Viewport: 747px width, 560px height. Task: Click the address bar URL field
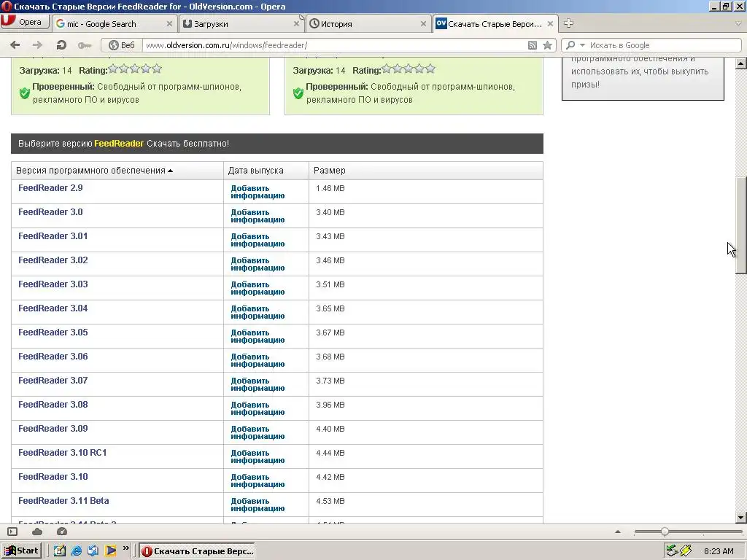333,45
